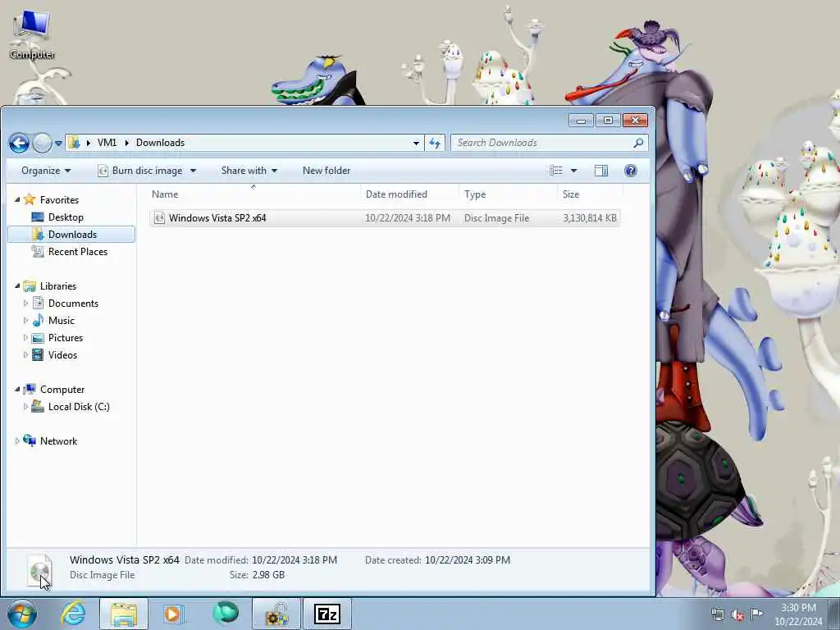The width and height of the screenshot is (840, 630).
Task: Open the Burn disc image dropdown arrow
Action: point(193,171)
